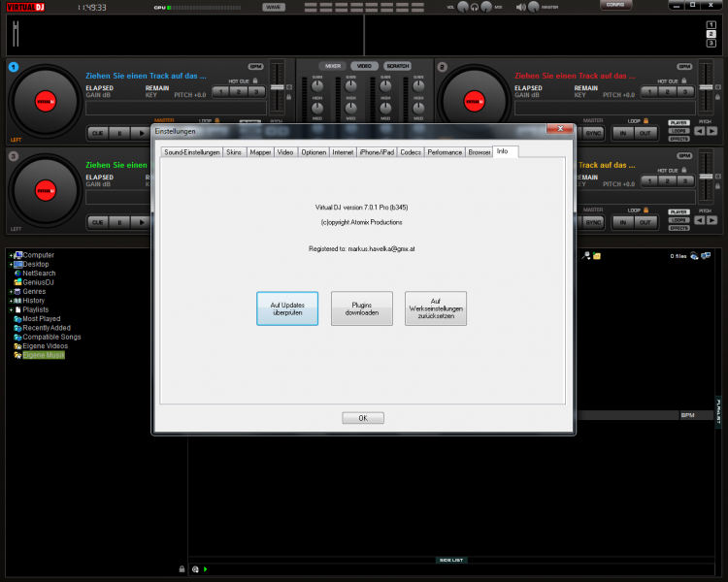Switch center panel to SCRATCH
Viewport: 728px width, 582px height.
point(397,66)
